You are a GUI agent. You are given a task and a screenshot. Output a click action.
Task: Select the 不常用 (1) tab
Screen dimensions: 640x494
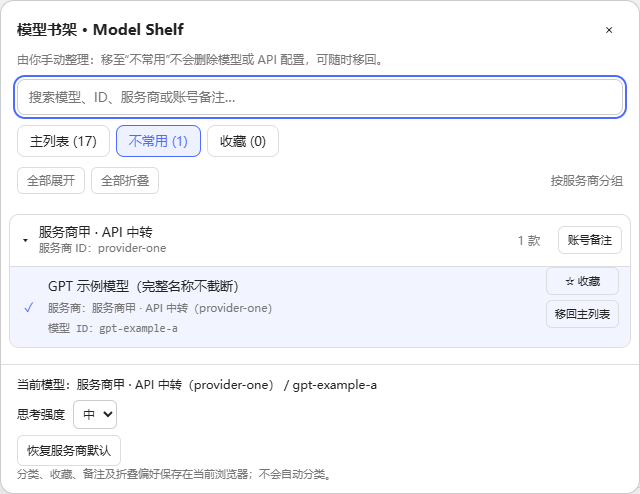[158, 141]
